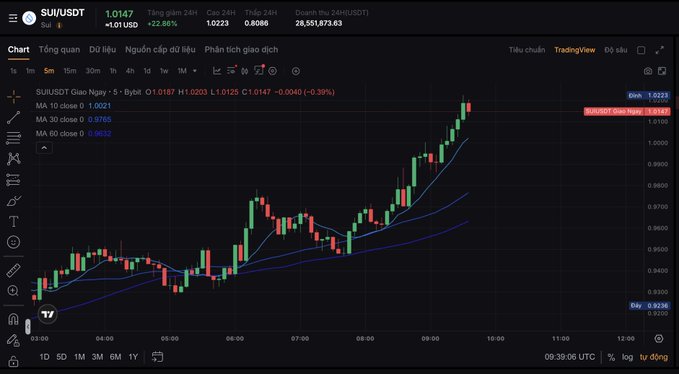Screen dimensions: 679x374
Task: Select the trend line drawing tool
Action: tap(13, 118)
